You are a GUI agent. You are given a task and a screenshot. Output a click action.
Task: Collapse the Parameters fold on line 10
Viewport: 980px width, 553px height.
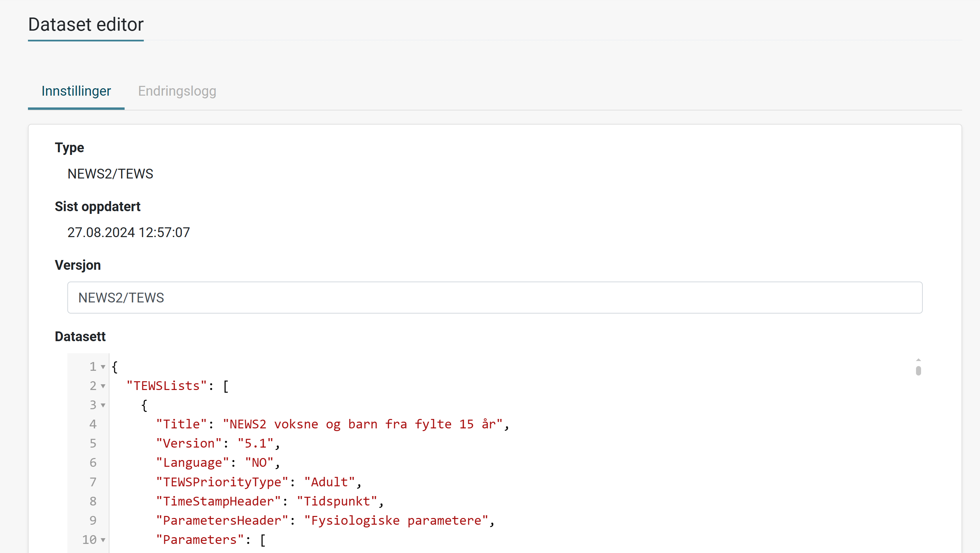click(103, 540)
